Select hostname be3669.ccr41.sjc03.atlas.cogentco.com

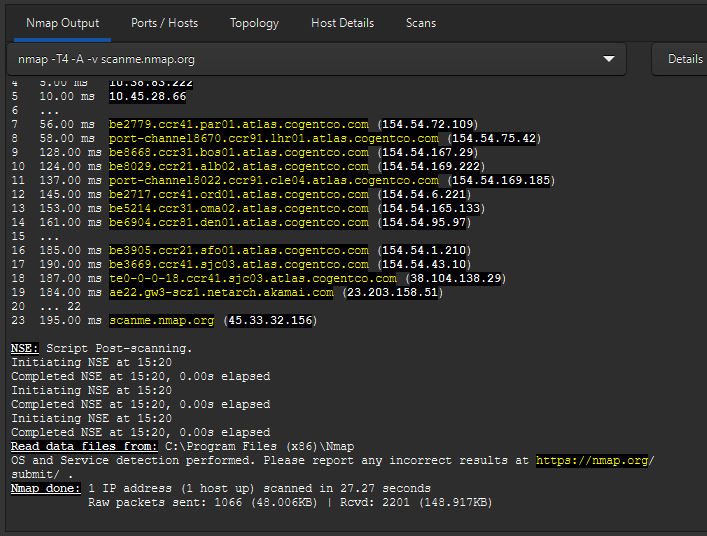click(239, 264)
